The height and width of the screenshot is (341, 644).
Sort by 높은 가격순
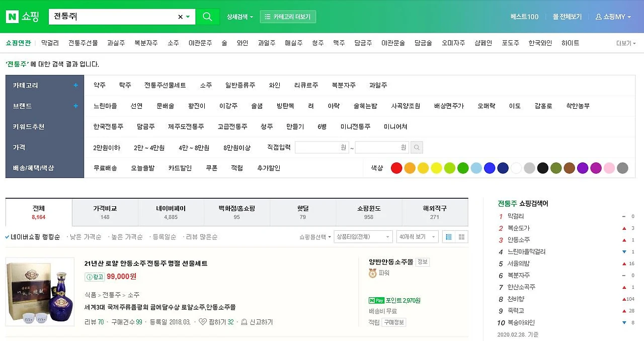[126, 237]
